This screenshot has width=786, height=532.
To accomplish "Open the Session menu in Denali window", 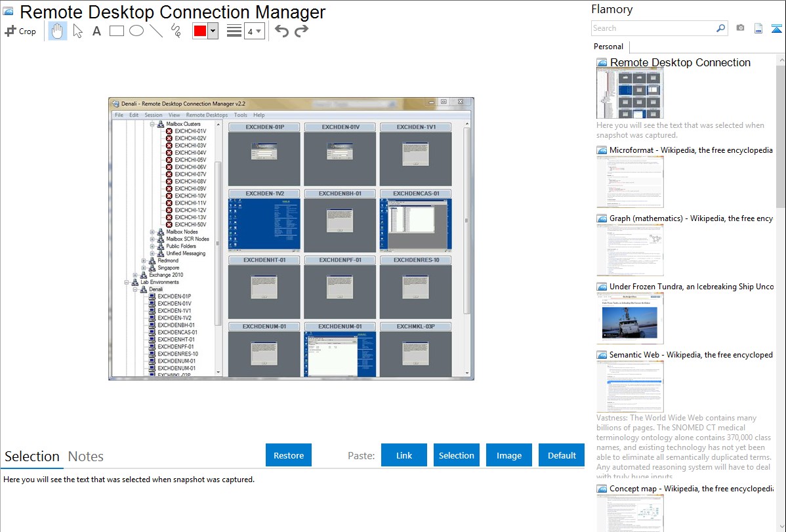I will click(x=154, y=115).
